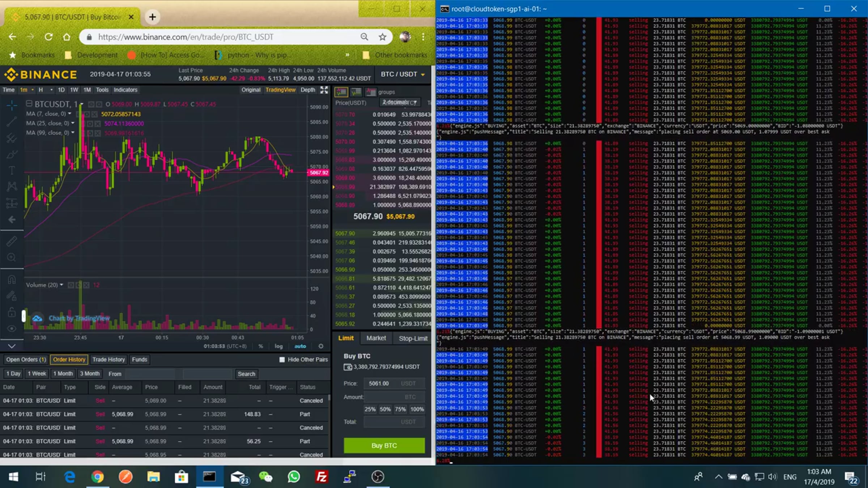Viewport: 868px width, 488px height.
Task: Bookmark this page with star icon
Action: pyautogui.click(x=382, y=37)
